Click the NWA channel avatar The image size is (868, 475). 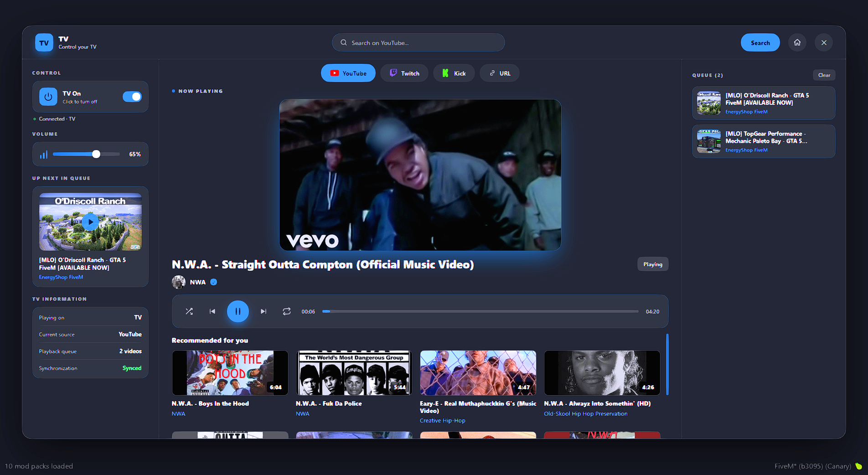179,282
